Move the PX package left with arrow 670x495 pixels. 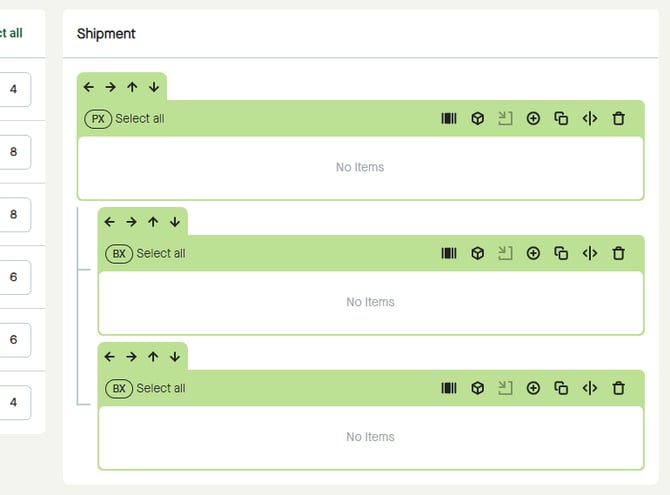[x=89, y=87]
